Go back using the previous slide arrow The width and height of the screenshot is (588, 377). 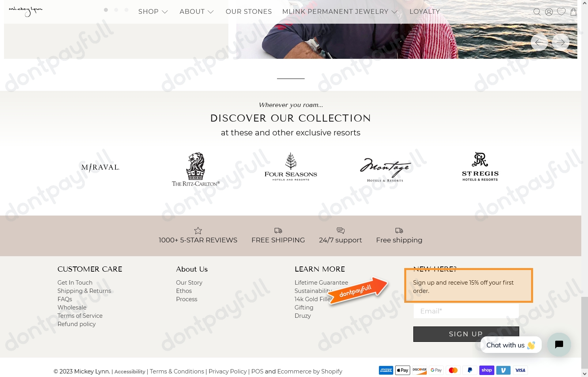pyautogui.click(x=539, y=42)
